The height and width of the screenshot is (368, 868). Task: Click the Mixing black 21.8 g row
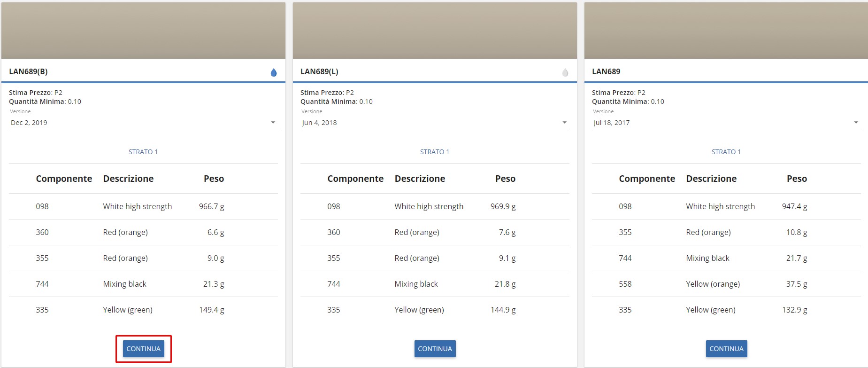[x=435, y=284]
